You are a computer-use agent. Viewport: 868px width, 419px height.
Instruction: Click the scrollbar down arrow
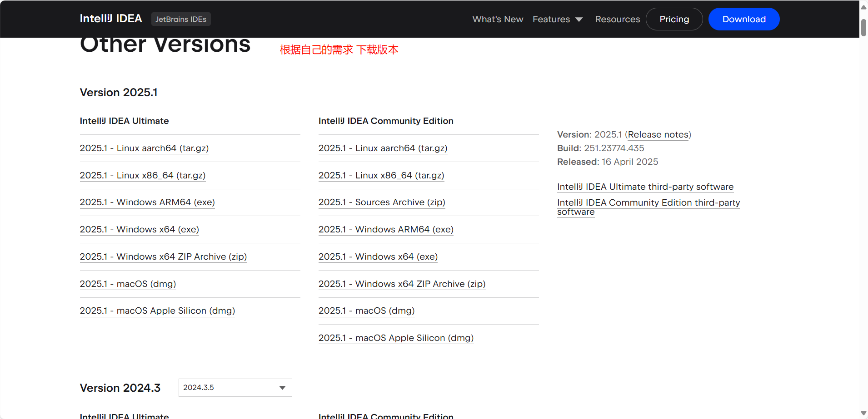863,414
